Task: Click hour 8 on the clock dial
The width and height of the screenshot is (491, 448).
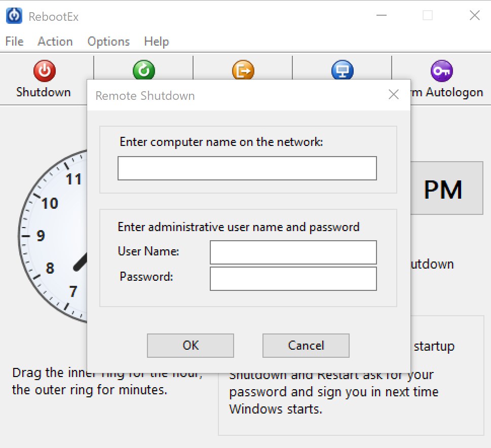Action: point(50,269)
